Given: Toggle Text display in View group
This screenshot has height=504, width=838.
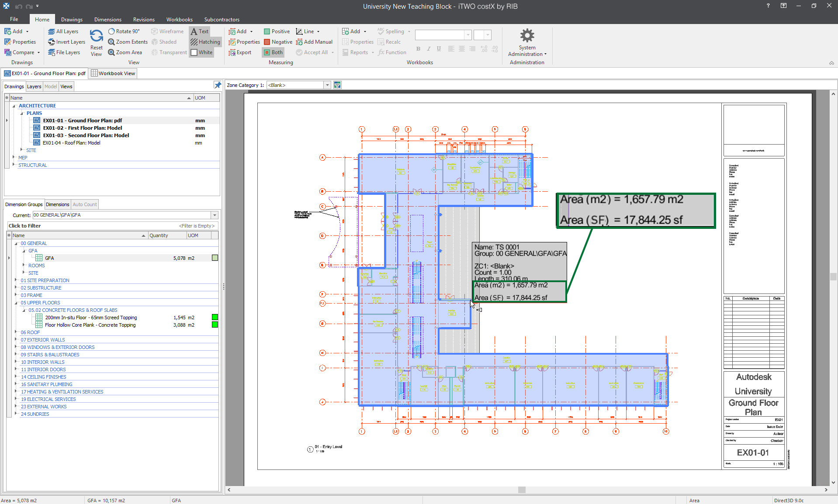Looking at the screenshot, I should (x=200, y=31).
